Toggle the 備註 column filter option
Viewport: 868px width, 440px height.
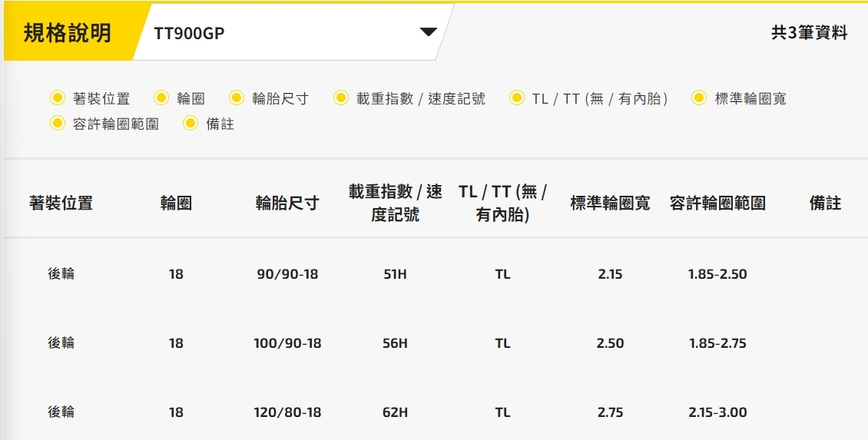point(191,124)
